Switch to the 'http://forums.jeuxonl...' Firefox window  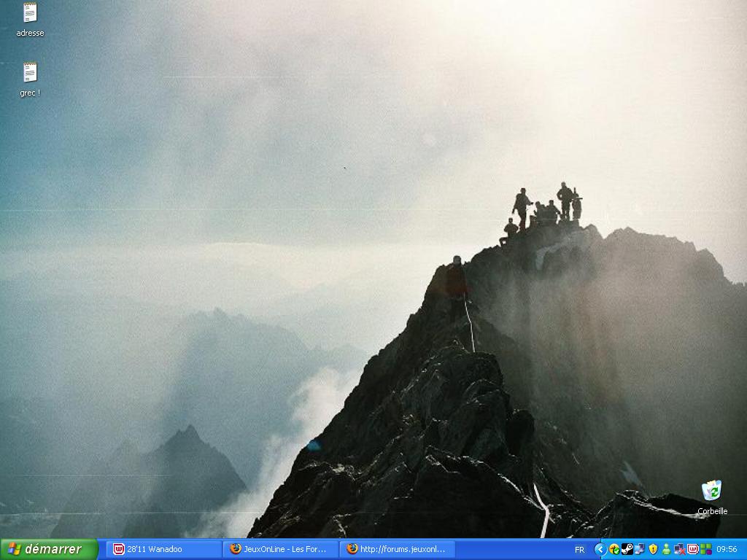point(398,549)
